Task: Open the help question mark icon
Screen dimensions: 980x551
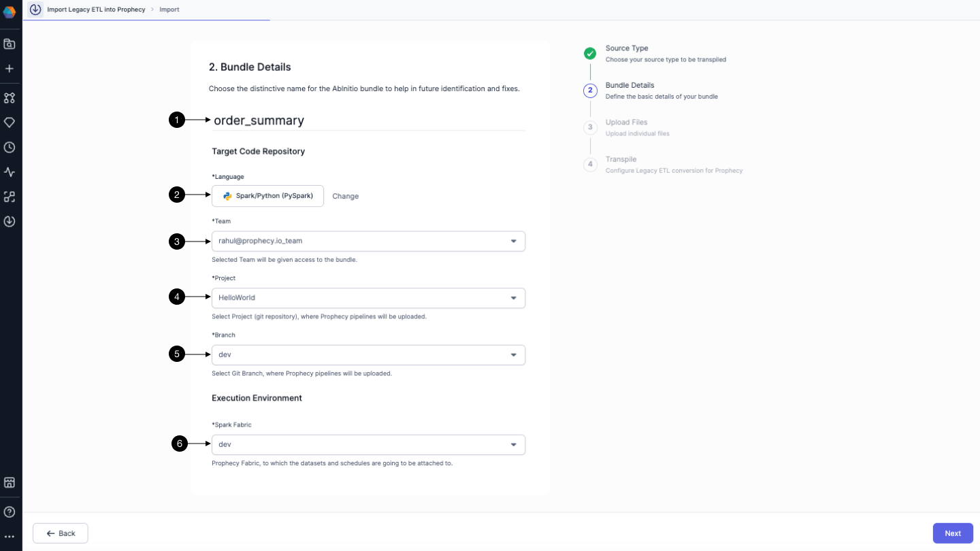Action: [10, 512]
